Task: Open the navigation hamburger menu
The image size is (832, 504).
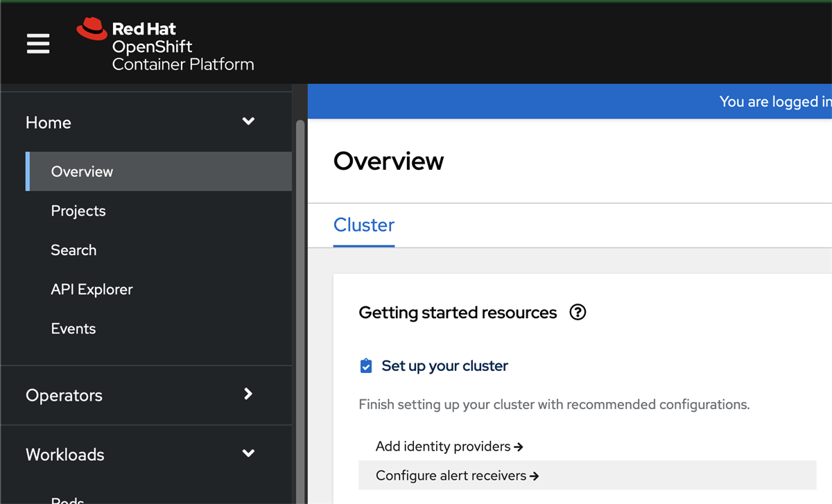Action: (38, 43)
